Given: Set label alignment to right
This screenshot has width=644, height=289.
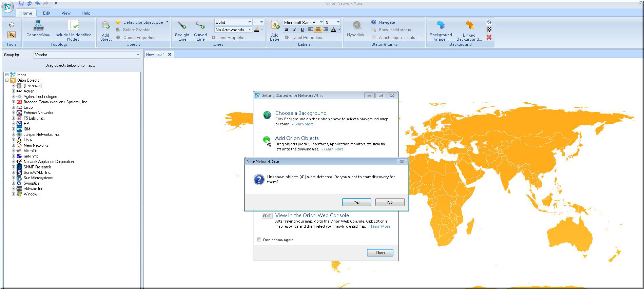Looking at the screenshot, I should click(x=326, y=29).
